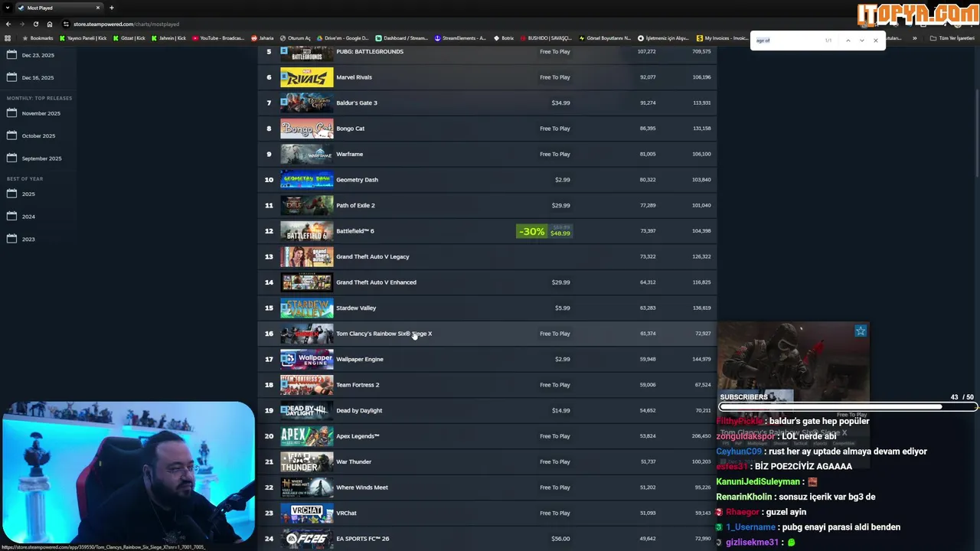The height and width of the screenshot is (551, 980).
Task: Open My Invoices bookmark
Action: 723,38
